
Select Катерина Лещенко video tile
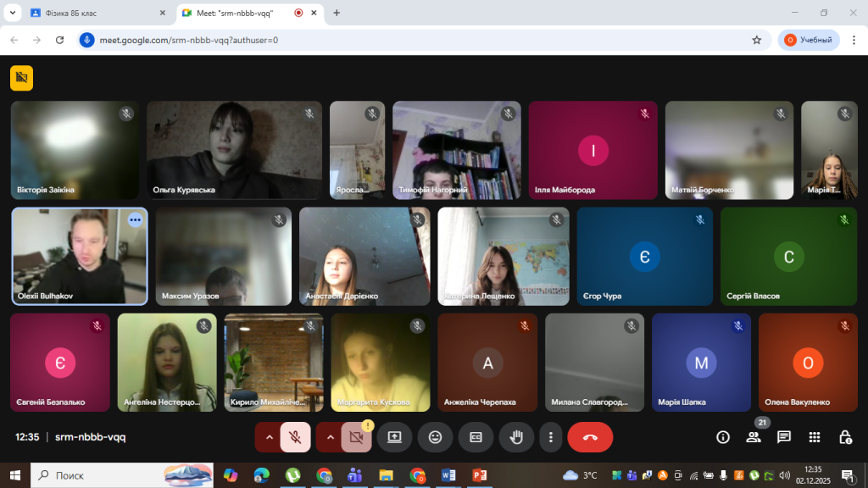504,256
